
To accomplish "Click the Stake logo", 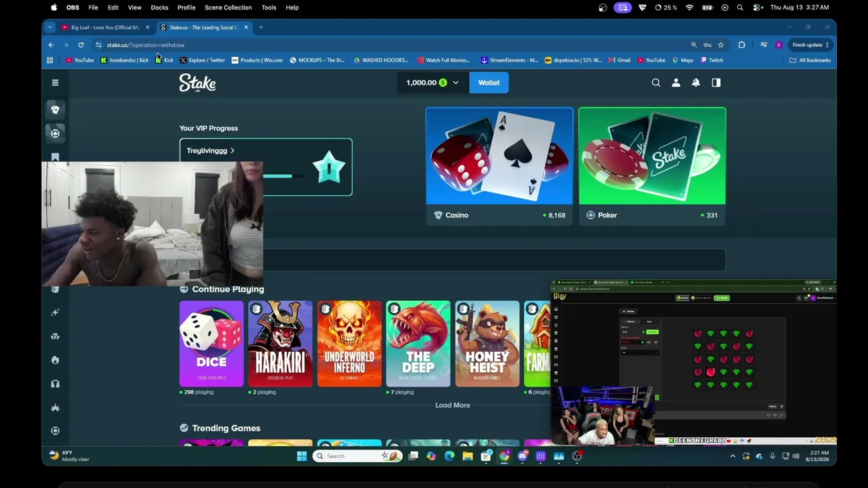I will (197, 83).
